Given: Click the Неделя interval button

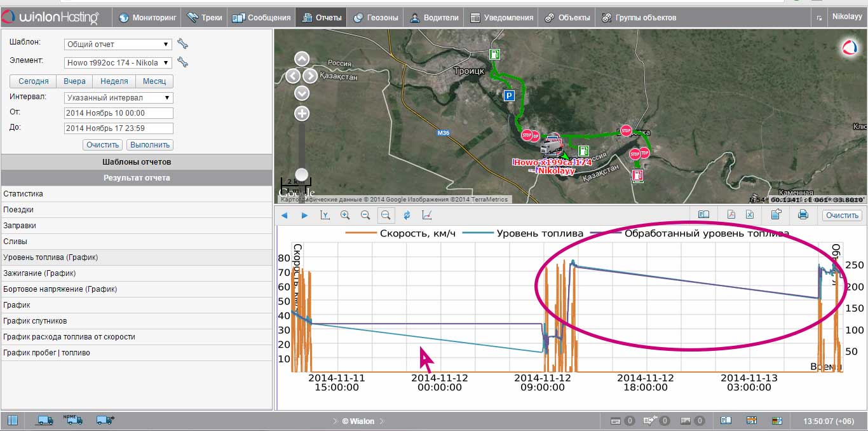Looking at the screenshot, I should coord(114,81).
